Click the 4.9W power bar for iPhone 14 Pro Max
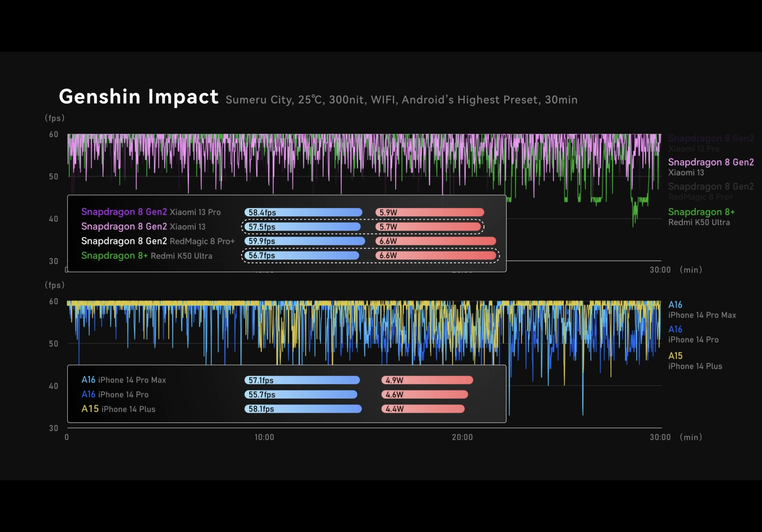762x532 pixels. pos(427,380)
